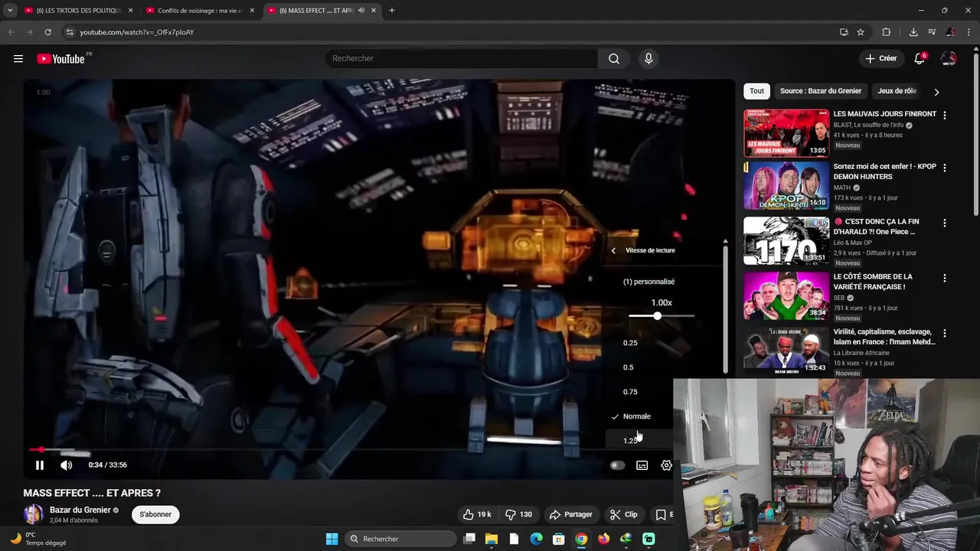Open the One Piece 1170 video thumbnail
The width and height of the screenshot is (980, 551).
pyautogui.click(x=786, y=241)
